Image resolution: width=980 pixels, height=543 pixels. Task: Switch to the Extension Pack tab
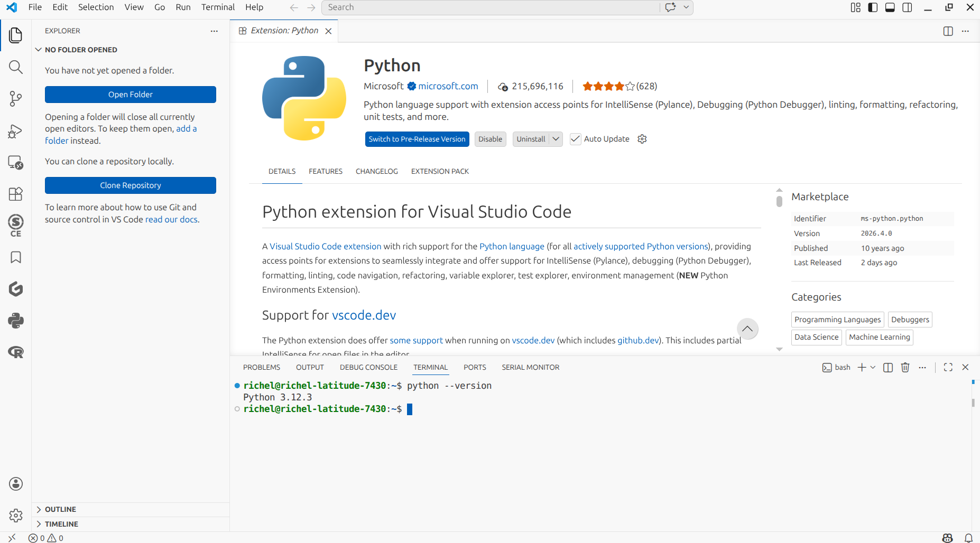point(440,171)
